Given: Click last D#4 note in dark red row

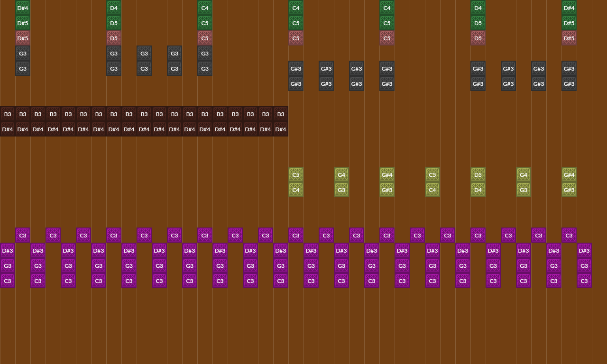Looking at the screenshot, I should tap(281, 129).
